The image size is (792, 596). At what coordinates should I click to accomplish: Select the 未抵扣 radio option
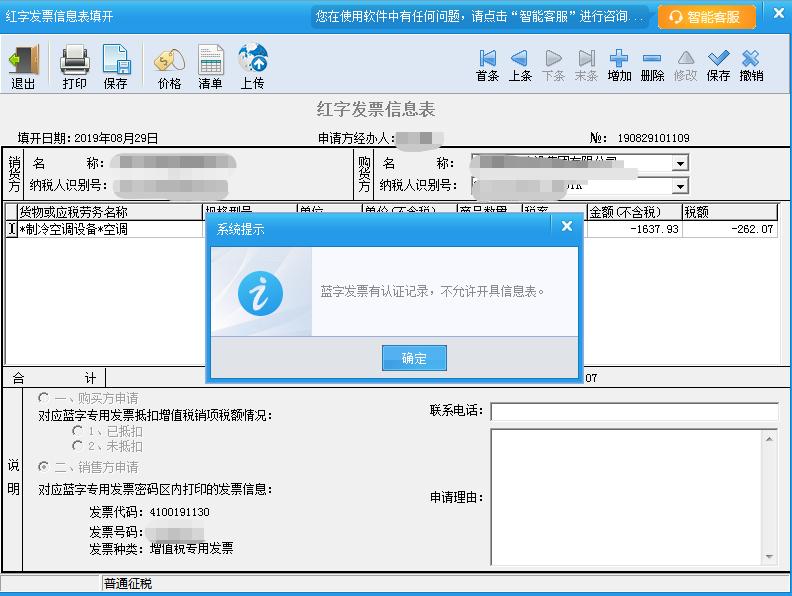(x=77, y=445)
